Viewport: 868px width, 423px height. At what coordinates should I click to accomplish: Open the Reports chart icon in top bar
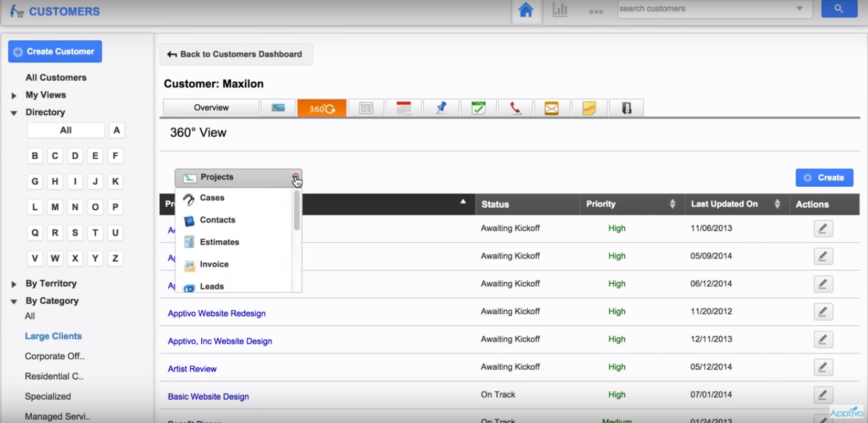[x=560, y=9]
